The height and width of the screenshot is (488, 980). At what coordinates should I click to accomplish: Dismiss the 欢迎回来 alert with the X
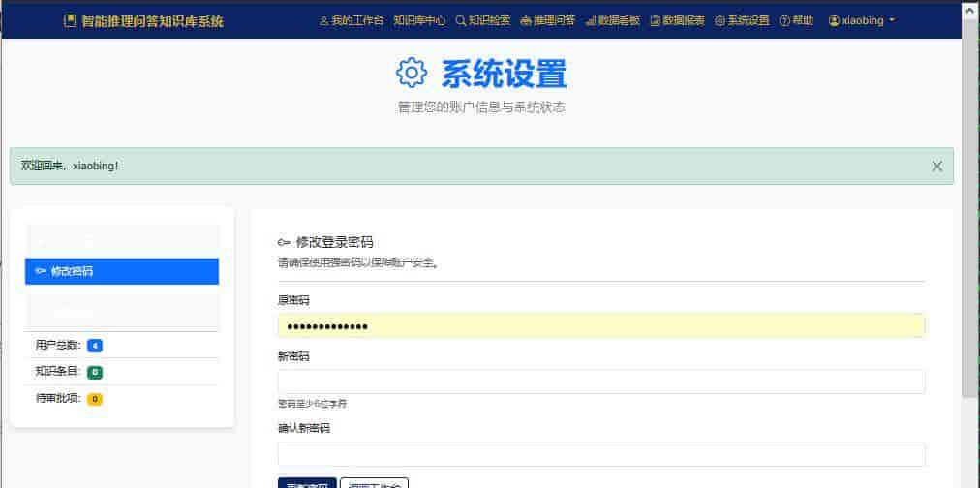pos(936,166)
